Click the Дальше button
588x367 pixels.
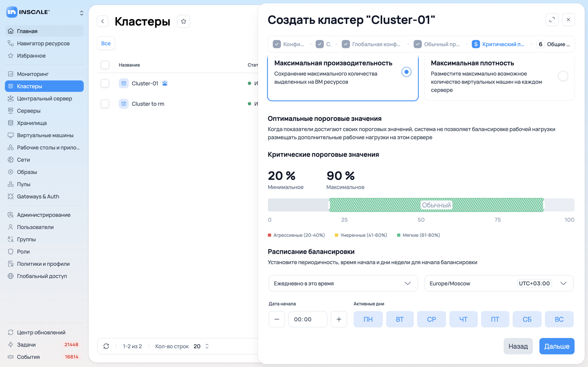click(x=557, y=346)
